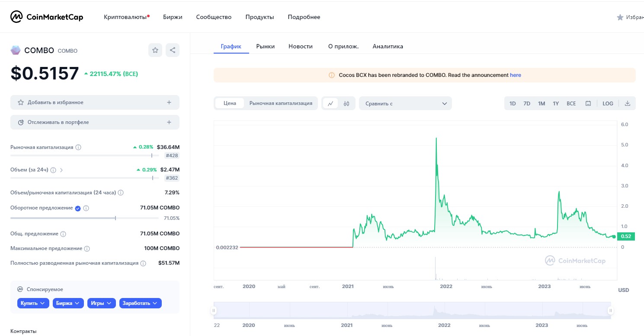Share the COMBO page via share icon
The image size is (644, 336).
(x=173, y=50)
